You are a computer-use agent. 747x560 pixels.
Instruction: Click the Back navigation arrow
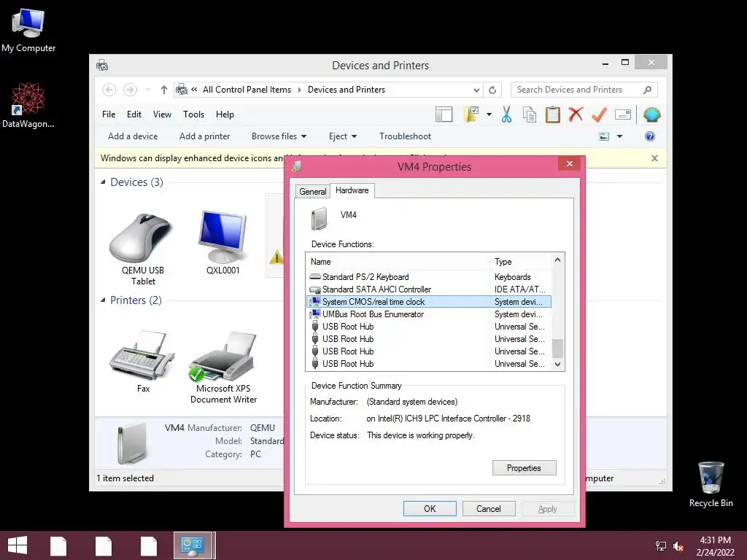click(109, 90)
